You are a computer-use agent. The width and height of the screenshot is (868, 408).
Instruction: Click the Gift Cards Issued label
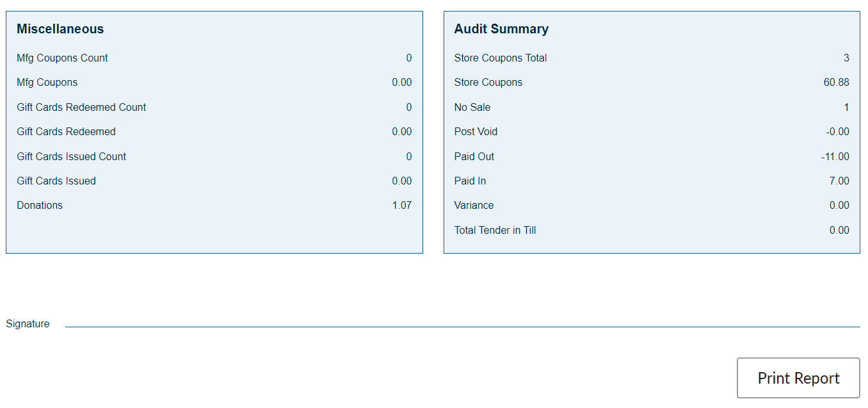click(56, 181)
